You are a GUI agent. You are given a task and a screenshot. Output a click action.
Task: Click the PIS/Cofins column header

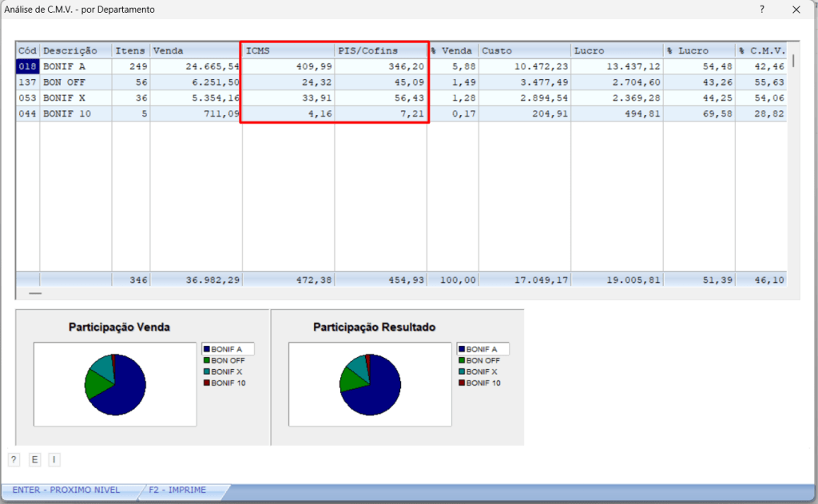tap(379, 50)
